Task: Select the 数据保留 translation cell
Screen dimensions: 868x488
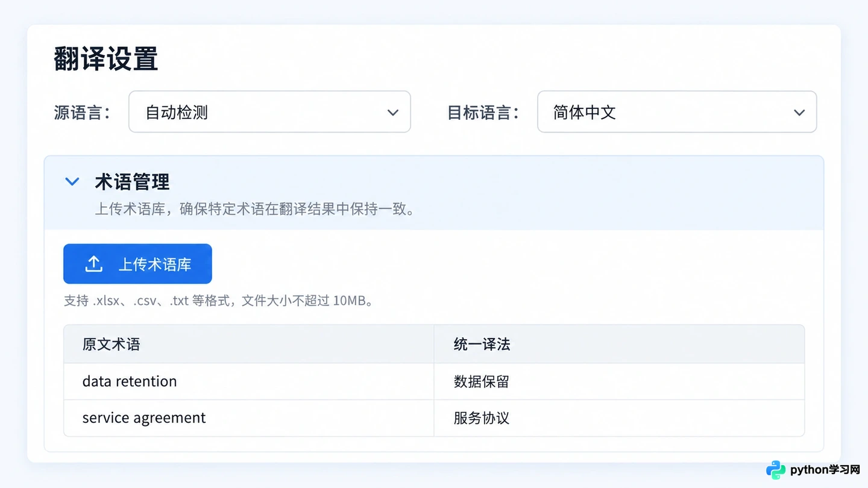Action: (x=619, y=381)
